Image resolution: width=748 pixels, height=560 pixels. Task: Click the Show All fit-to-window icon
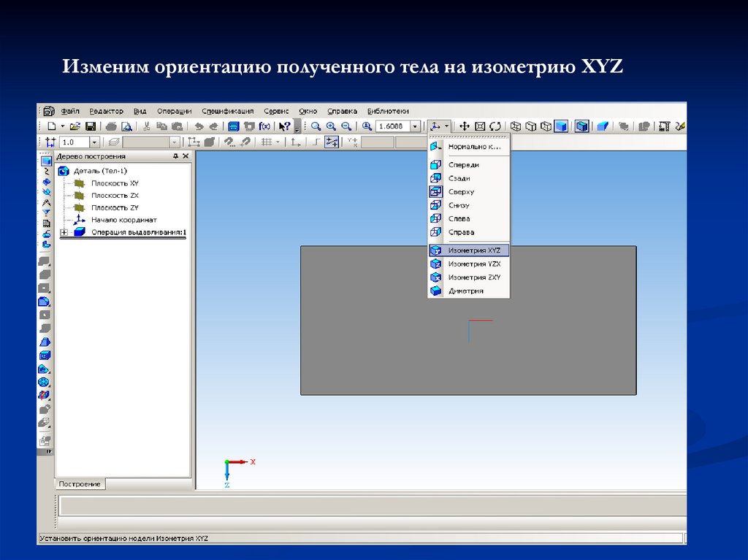[480, 126]
